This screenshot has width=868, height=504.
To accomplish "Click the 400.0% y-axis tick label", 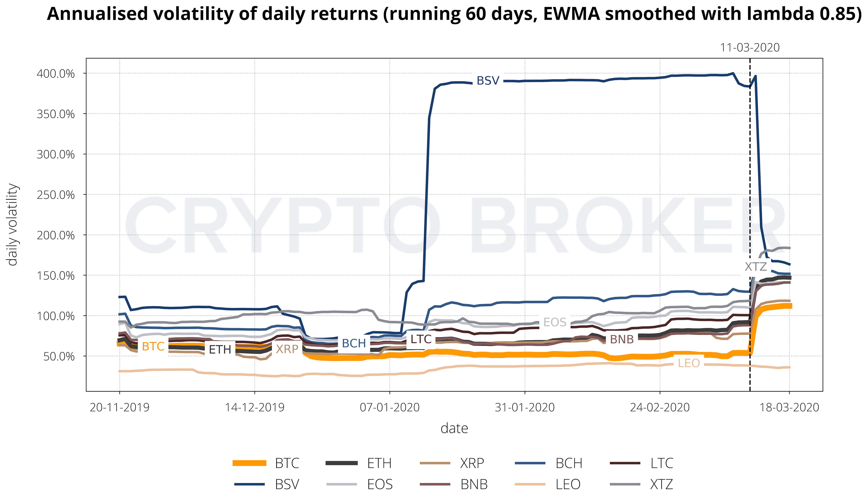I will (55, 74).
